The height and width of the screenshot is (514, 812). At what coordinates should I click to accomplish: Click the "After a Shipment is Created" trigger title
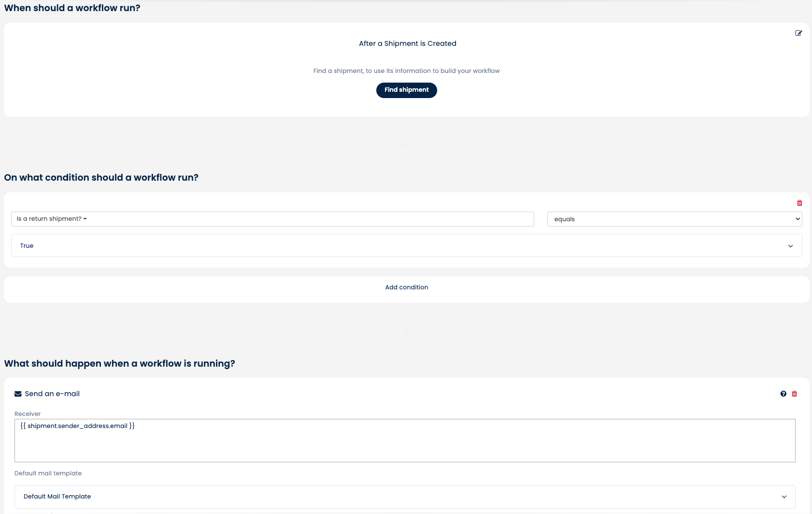(407, 43)
